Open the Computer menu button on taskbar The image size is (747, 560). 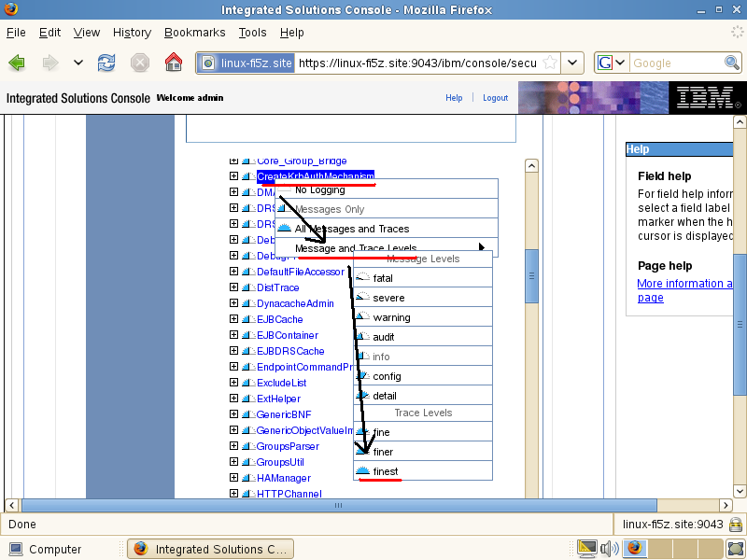click(x=46, y=549)
